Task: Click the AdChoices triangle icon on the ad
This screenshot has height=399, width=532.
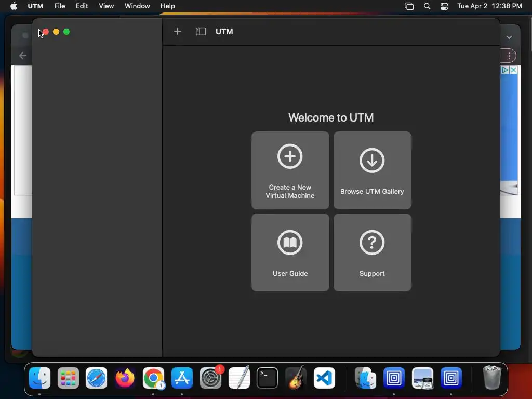Action: pos(505,70)
